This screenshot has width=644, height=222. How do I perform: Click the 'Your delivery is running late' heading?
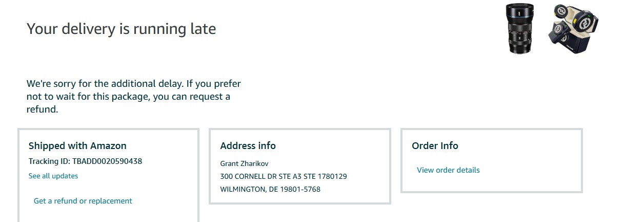pos(121,29)
